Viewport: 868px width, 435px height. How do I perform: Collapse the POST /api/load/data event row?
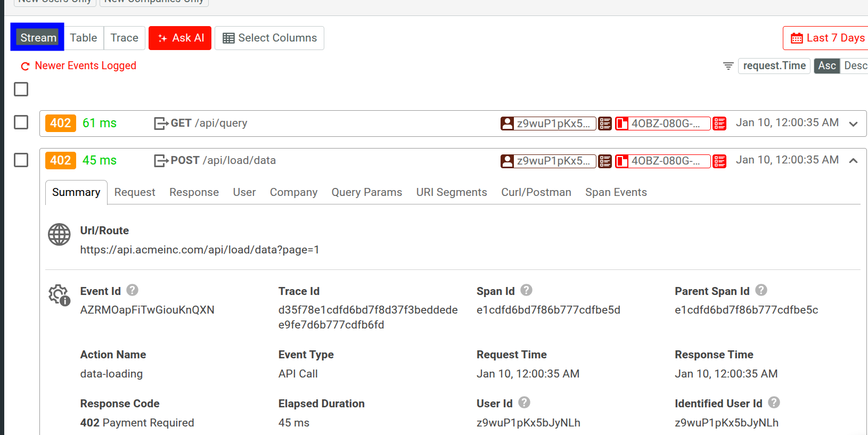coord(853,161)
